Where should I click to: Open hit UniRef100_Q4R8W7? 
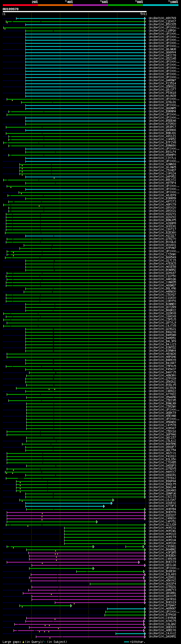coord(162,80)
